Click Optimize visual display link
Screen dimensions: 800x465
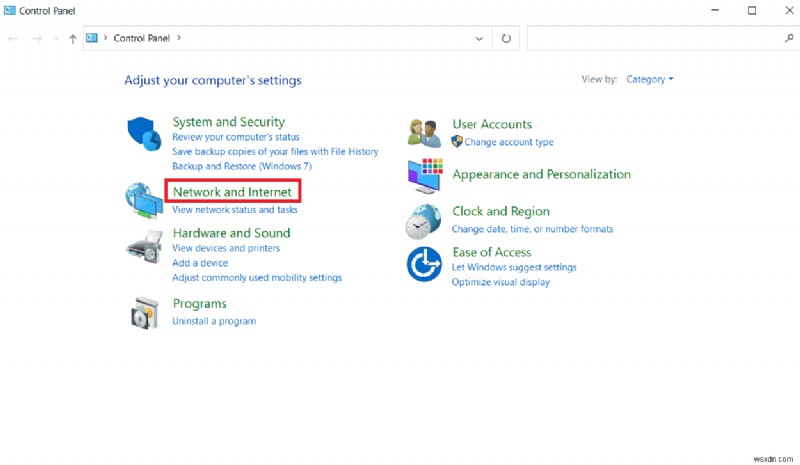click(501, 282)
